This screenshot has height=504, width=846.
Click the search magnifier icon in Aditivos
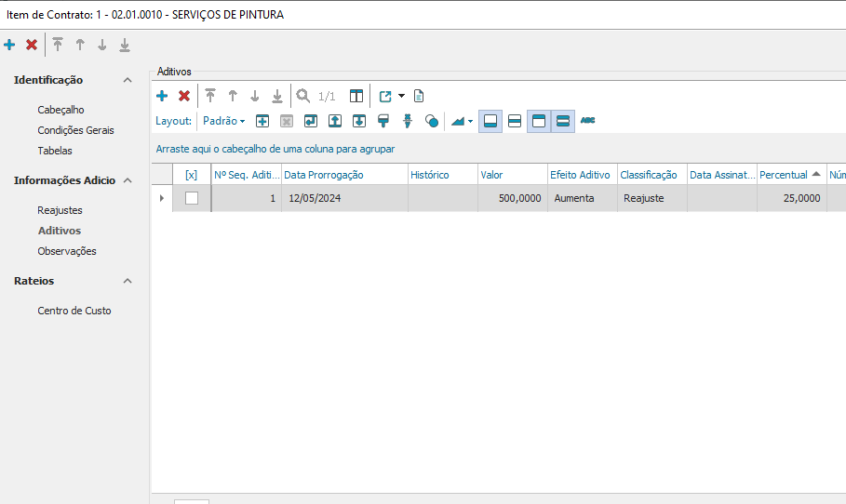coord(302,96)
